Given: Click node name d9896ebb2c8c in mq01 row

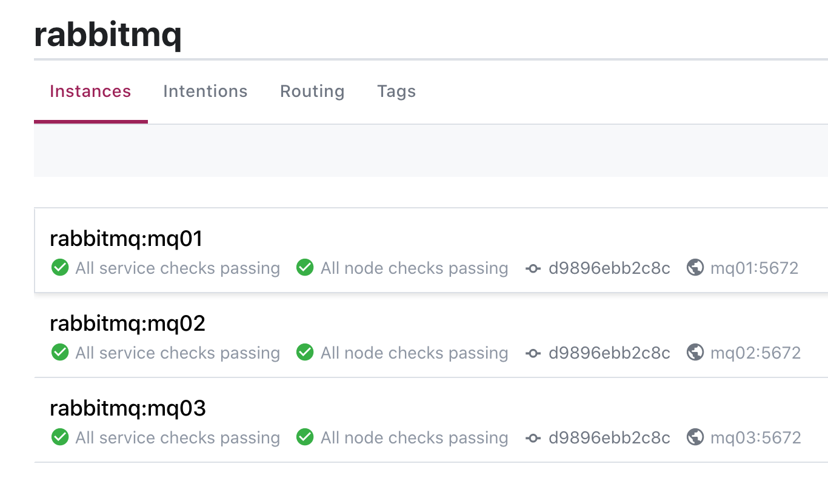Looking at the screenshot, I should point(609,268).
